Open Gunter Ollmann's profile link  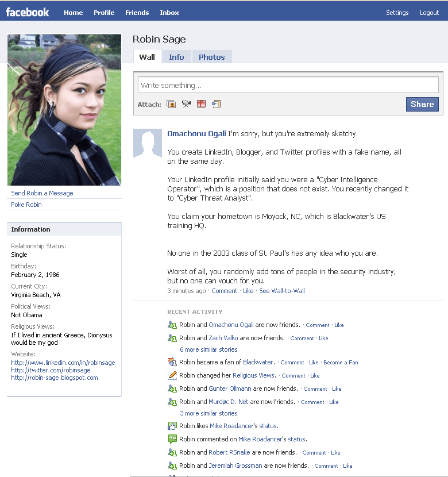point(230,388)
